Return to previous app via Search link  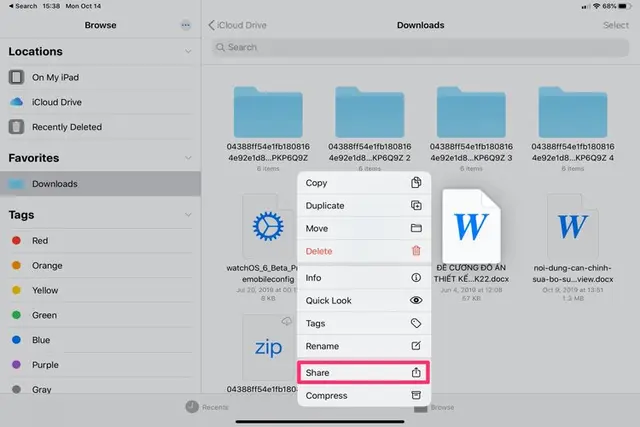point(23,6)
